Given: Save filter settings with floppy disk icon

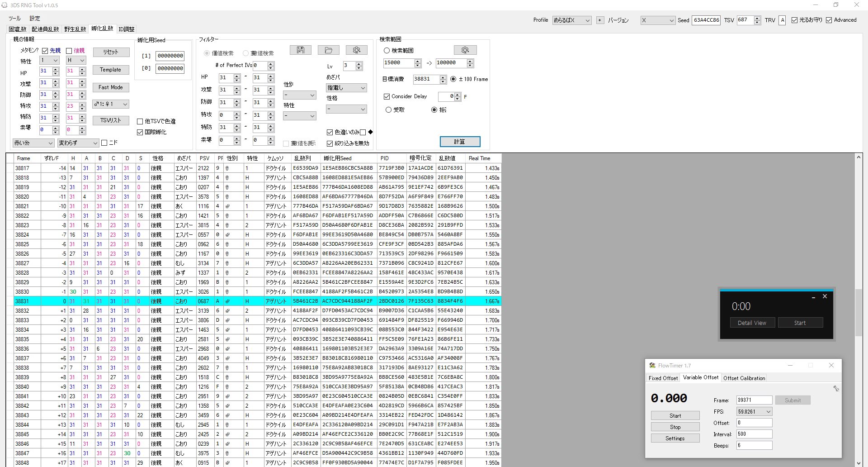Looking at the screenshot, I should point(301,50).
